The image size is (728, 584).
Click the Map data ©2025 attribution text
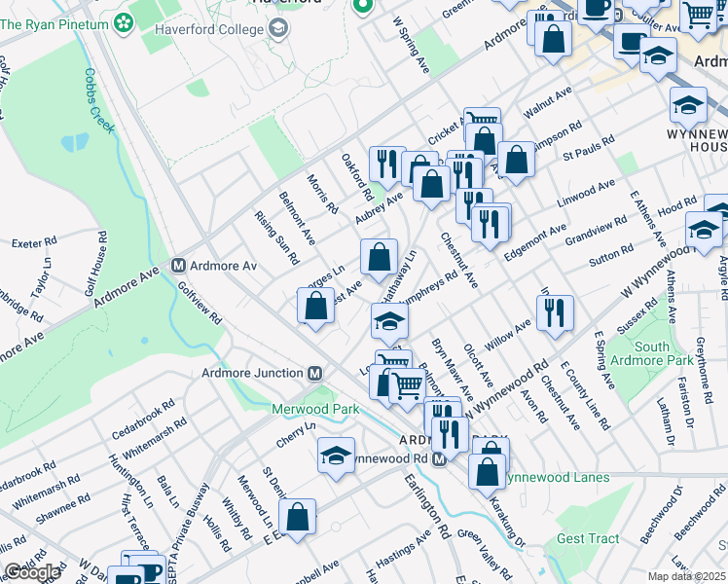click(686, 577)
